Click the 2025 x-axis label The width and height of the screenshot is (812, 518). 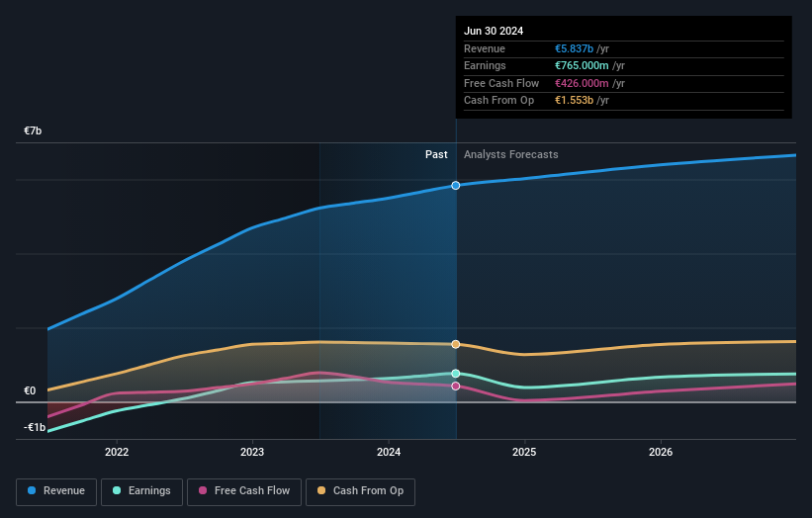(524, 452)
